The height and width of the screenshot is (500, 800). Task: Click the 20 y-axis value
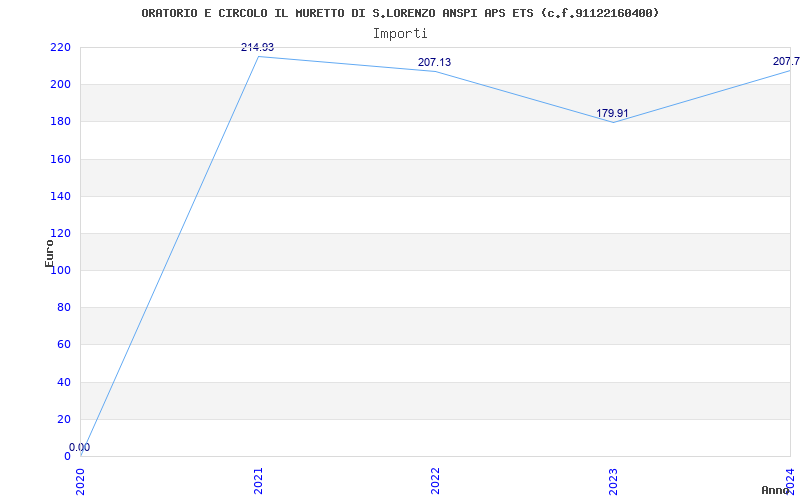click(x=63, y=419)
